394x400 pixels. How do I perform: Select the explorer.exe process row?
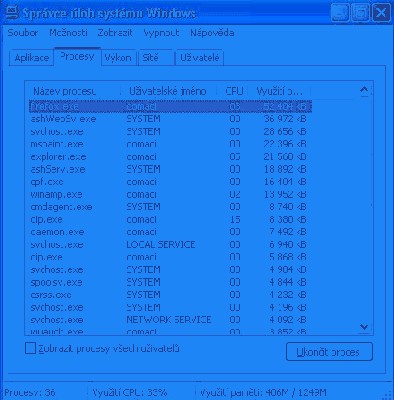point(170,157)
